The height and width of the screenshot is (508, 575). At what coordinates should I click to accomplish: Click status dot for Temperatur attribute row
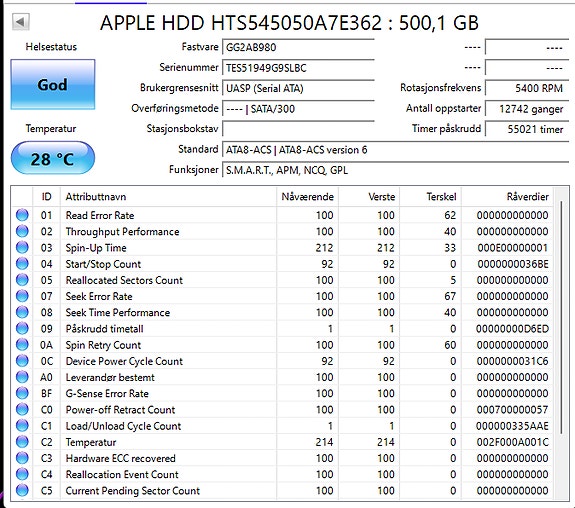(x=22, y=442)
